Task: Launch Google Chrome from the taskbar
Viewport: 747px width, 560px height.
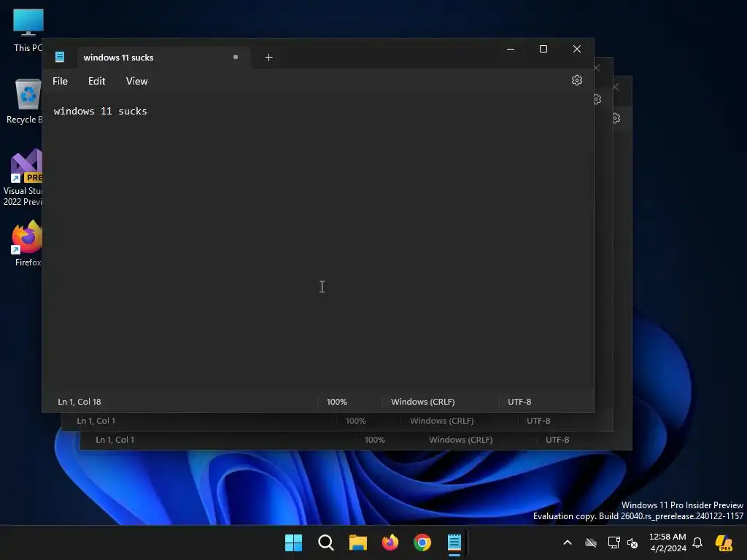Action: click(422, 542)
